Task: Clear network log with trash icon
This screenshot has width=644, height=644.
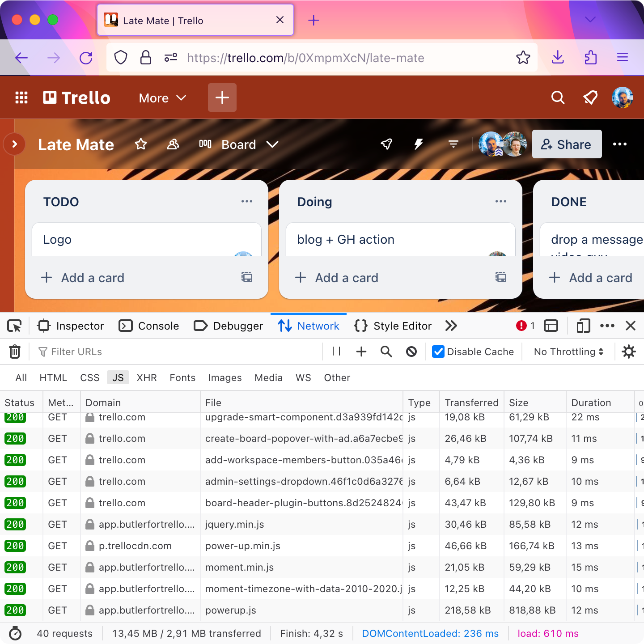Action: point(15,352)
